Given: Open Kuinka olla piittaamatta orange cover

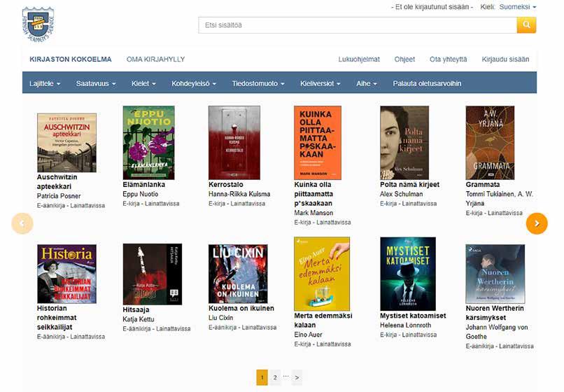Looking at the screenshot, I should click(318, 143).
